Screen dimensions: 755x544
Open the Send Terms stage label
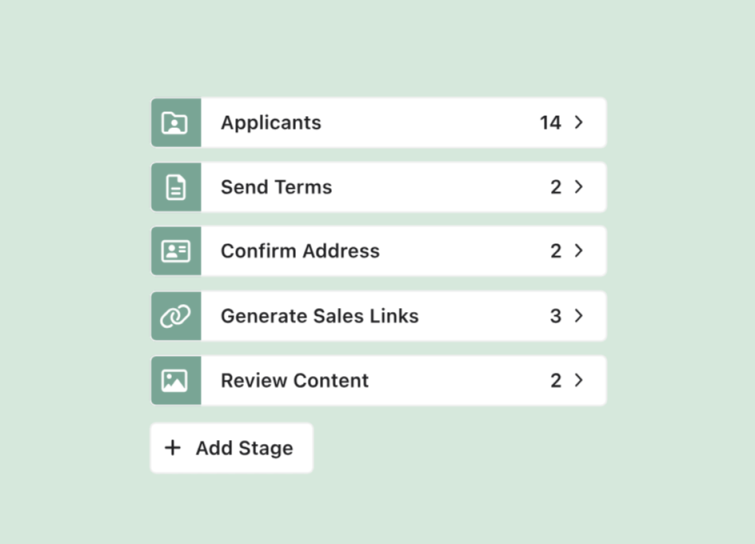(x=276, y=187)
